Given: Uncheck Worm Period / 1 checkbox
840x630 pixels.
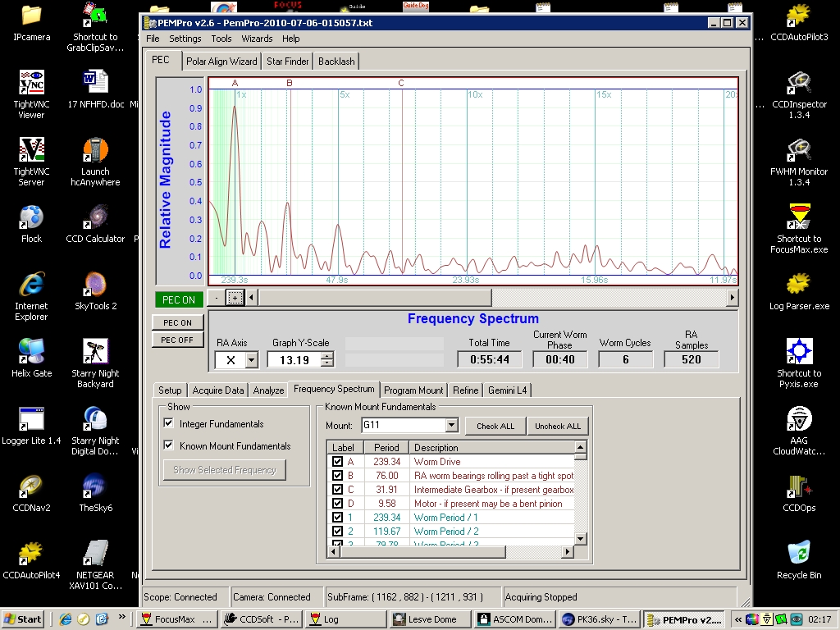Looking at the screenshot, I should pyautogui.click(x=337, y=517).
